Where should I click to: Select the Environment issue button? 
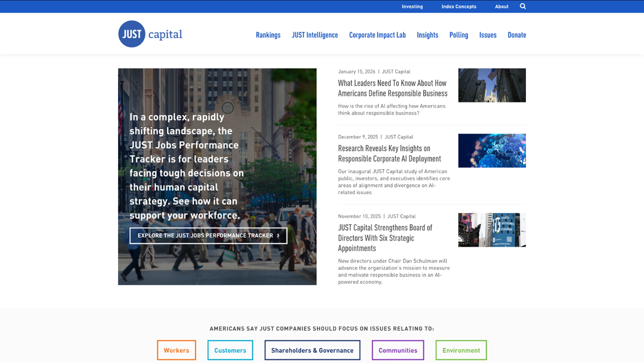461,350
